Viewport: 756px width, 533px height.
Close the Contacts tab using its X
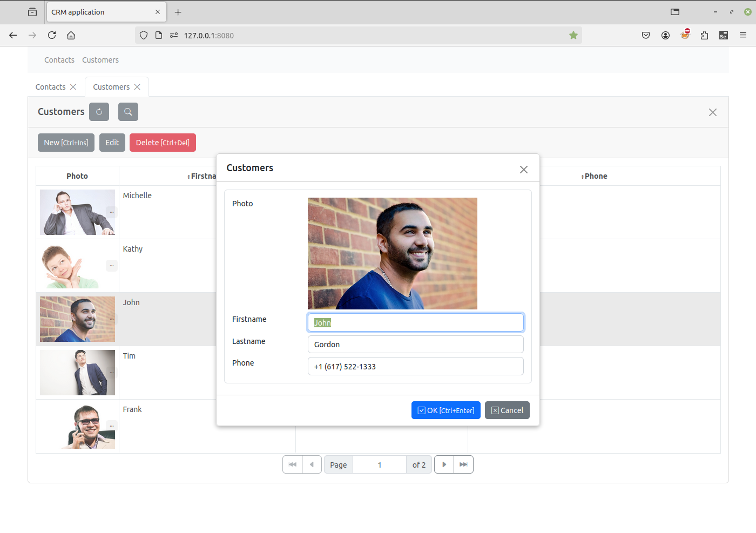[73, 87]
